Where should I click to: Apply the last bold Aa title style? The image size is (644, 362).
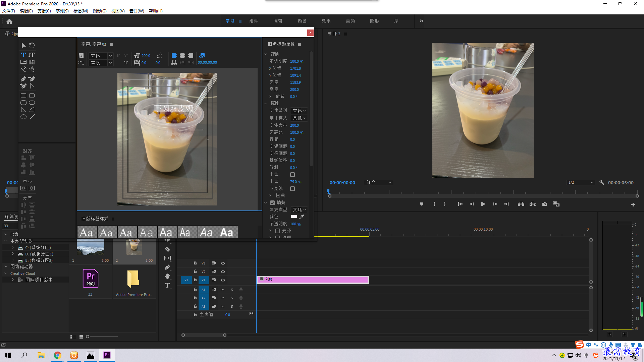click(x=228, y=232)
